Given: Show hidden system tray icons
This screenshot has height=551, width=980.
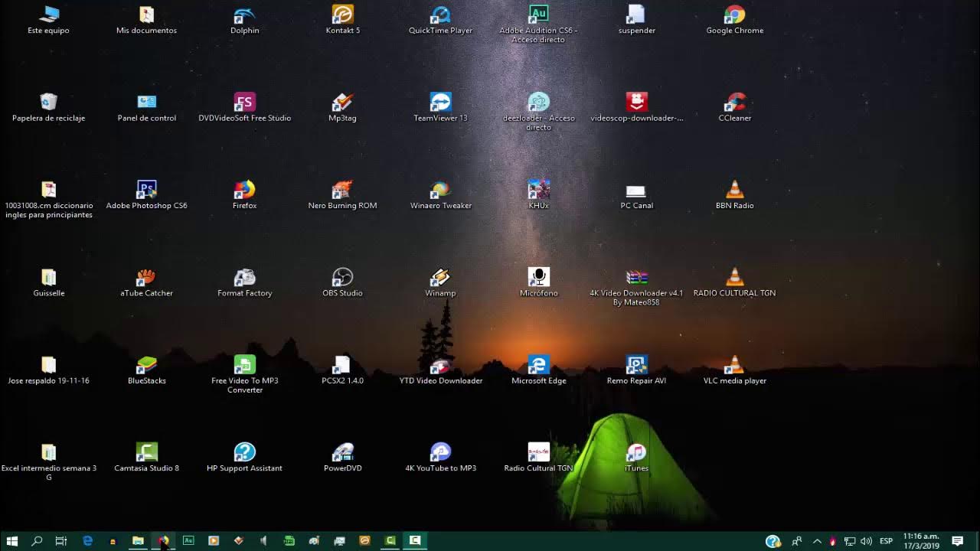Looking at the screenshot, I should pos(816,541).
